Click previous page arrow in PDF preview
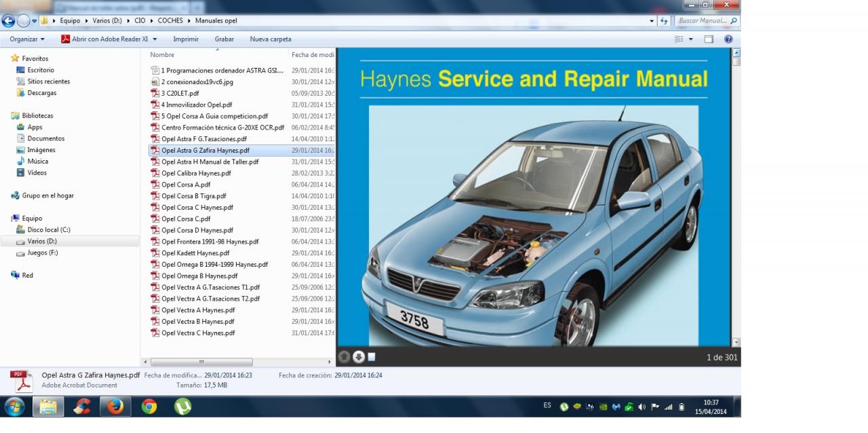 pyautogui.click(x=344, y=357)
